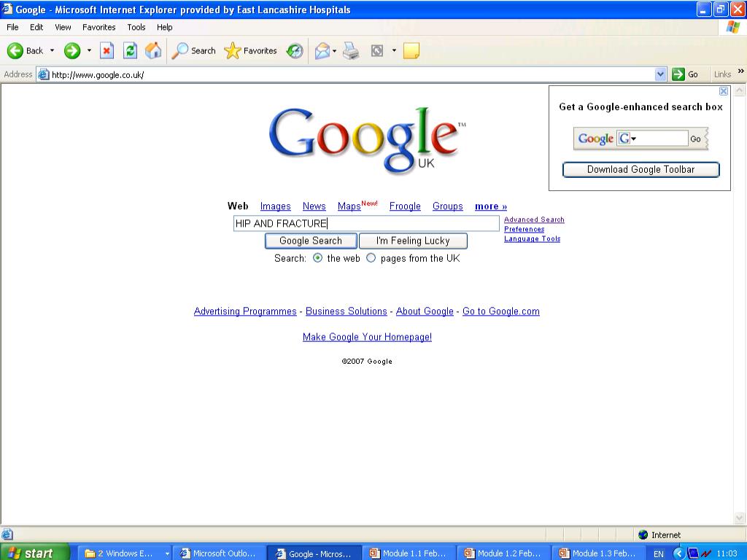Open the Froogle link
The image size is (747, 560).
pos(405,206)
